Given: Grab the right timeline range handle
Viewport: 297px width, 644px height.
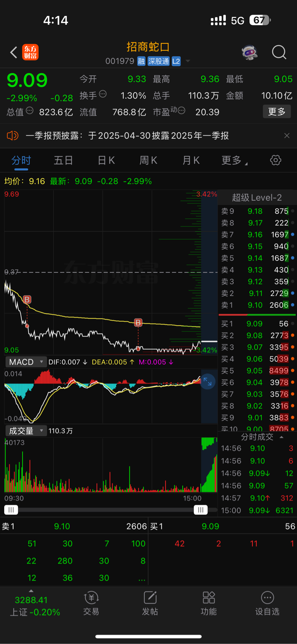Looking at the screenshot, I should coord(201,510).
